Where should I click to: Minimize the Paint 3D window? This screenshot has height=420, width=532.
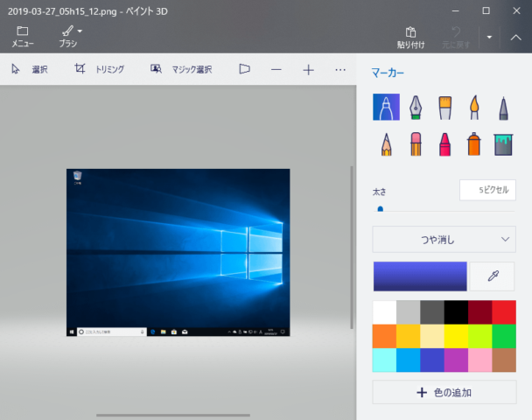click(455, 10)
